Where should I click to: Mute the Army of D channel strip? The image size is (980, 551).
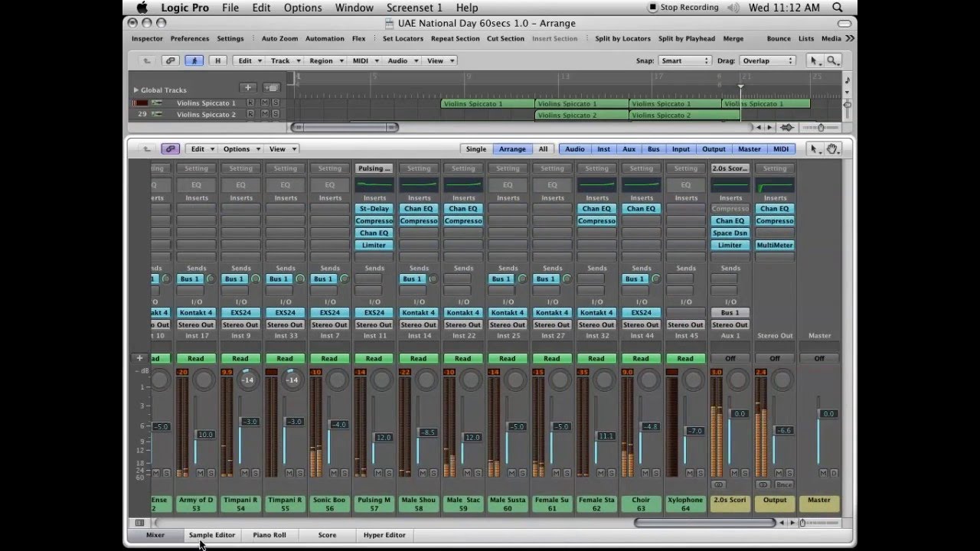coord(200,473)
